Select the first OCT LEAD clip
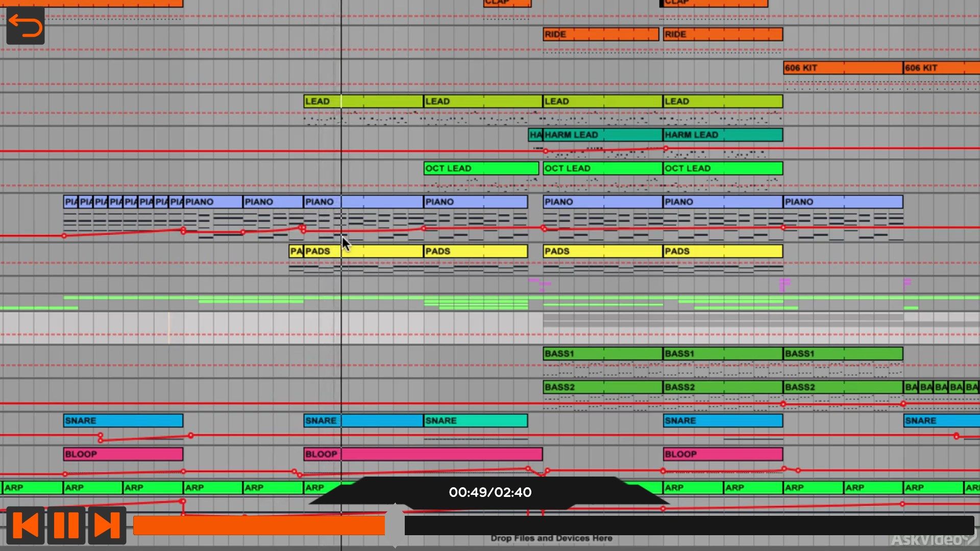Image resolution: width=980 pixels, height=551 pixels. [481, 168]
